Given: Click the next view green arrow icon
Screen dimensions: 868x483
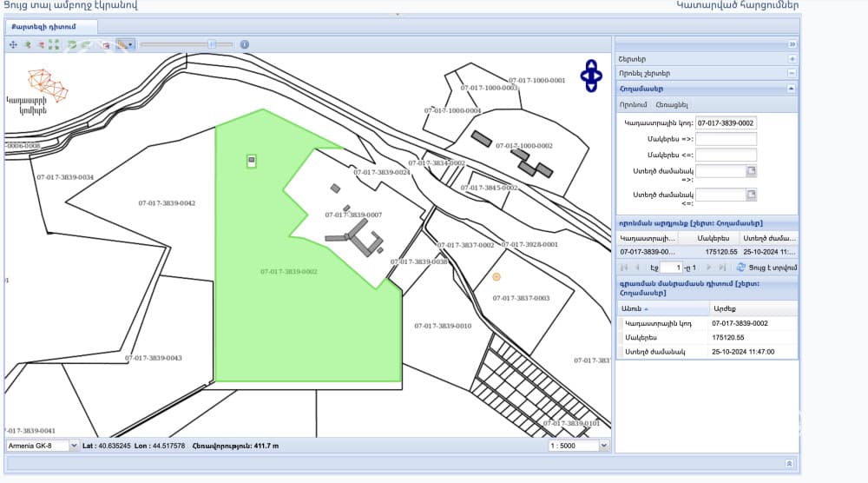Looking at the screenshot, I should tap(86, 45).
